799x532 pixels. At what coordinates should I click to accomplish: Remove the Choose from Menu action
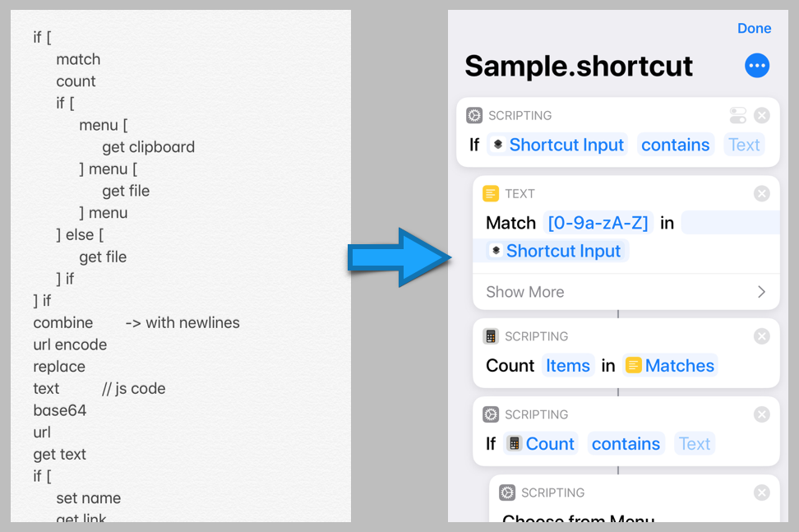point(761,493)
